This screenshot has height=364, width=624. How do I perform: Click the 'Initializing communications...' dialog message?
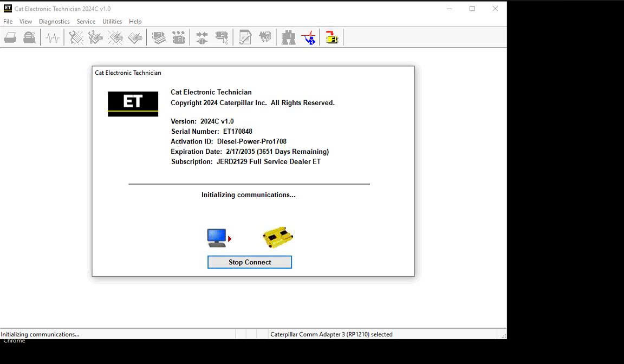[x=248, y=195]
